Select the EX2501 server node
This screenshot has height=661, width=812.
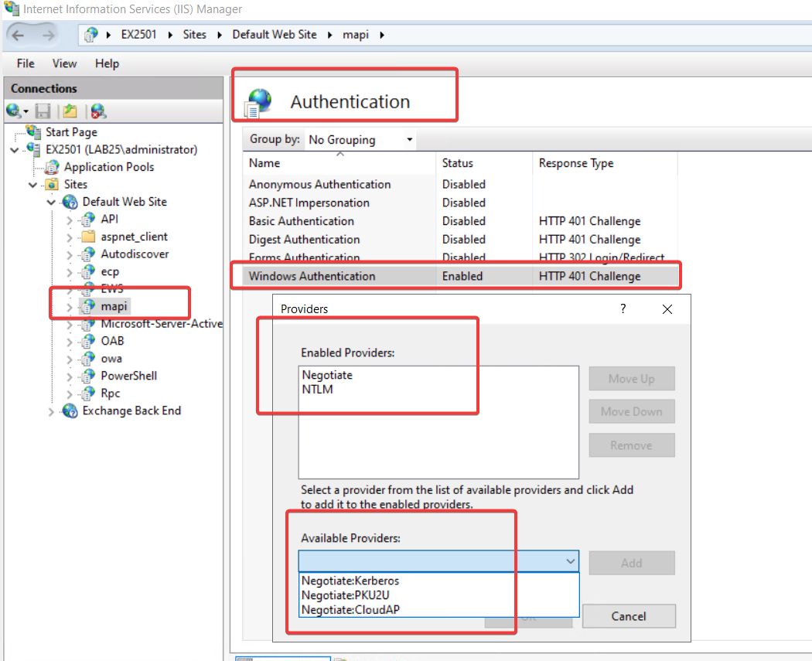(x=121, y=149)
